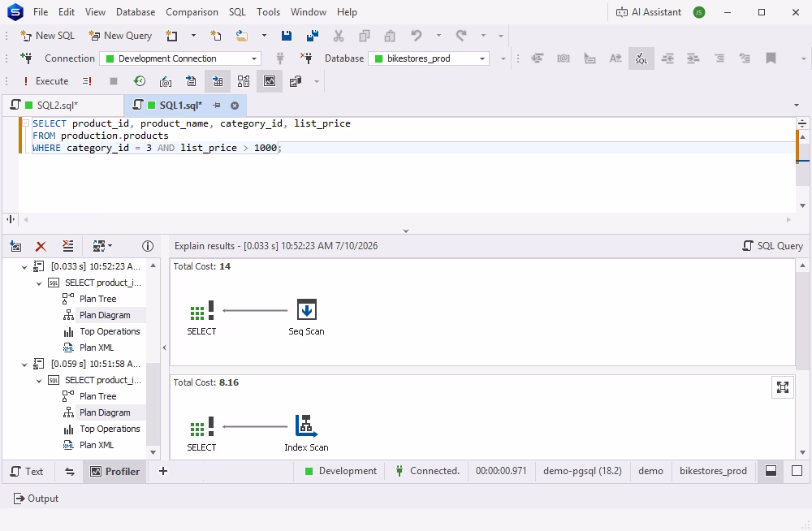
Task: Open the Output panel
Action: click(x=37, y=499)
